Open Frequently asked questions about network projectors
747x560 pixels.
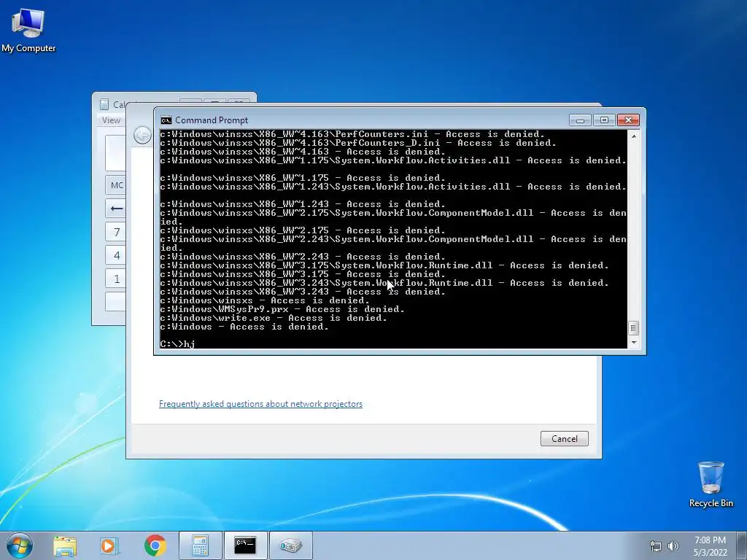coord(260,404)
